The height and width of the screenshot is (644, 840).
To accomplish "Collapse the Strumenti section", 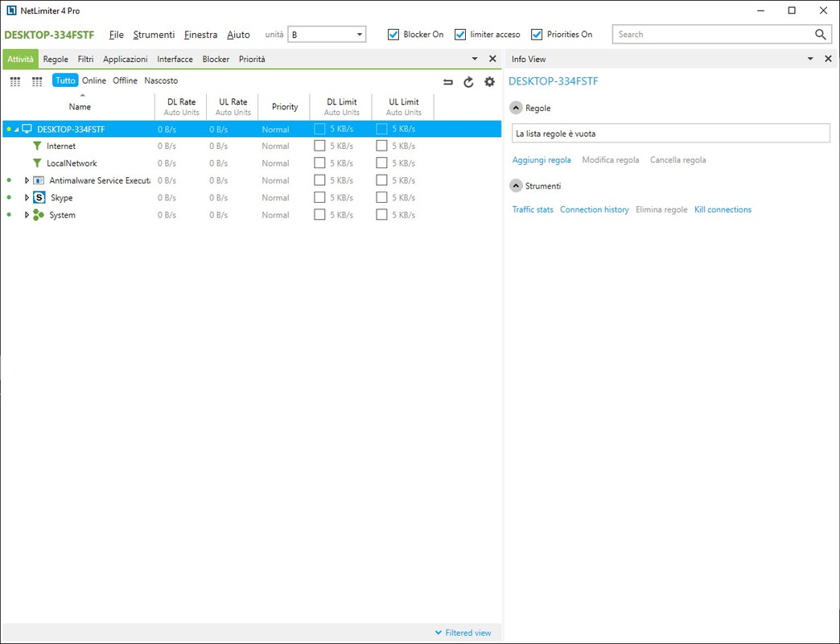I will pyautogui.click(x=516, y=185).
